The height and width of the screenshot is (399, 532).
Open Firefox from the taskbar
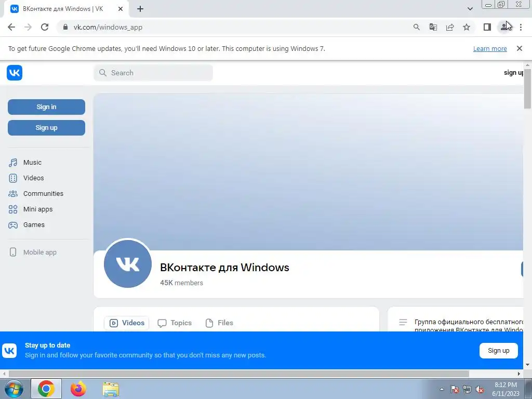click(x=78, y=389)
